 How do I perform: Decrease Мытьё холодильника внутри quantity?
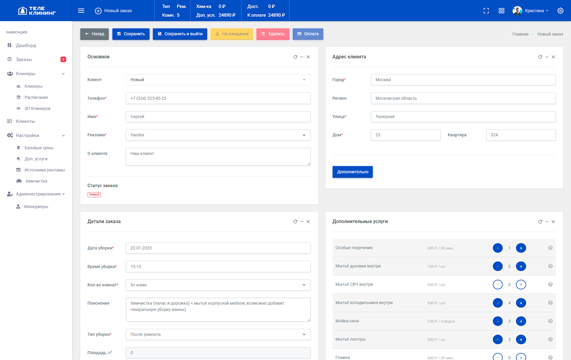(x=497, y=302)
